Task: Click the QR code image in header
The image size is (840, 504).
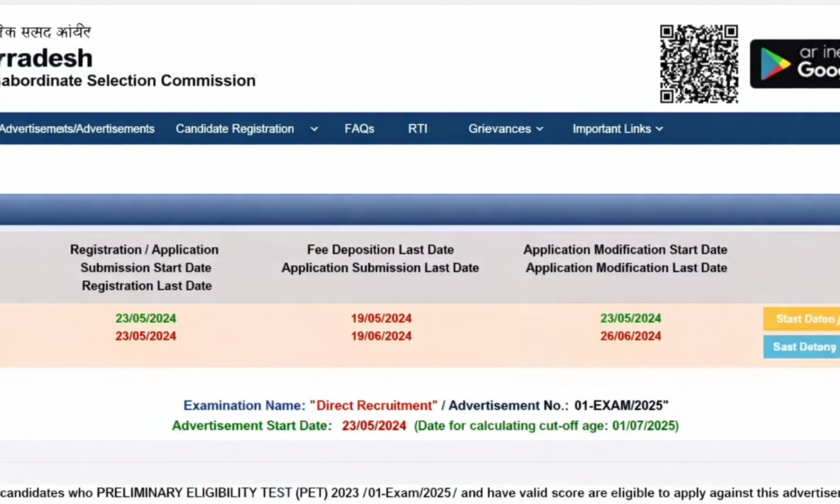Action: (x=698, y=64)
